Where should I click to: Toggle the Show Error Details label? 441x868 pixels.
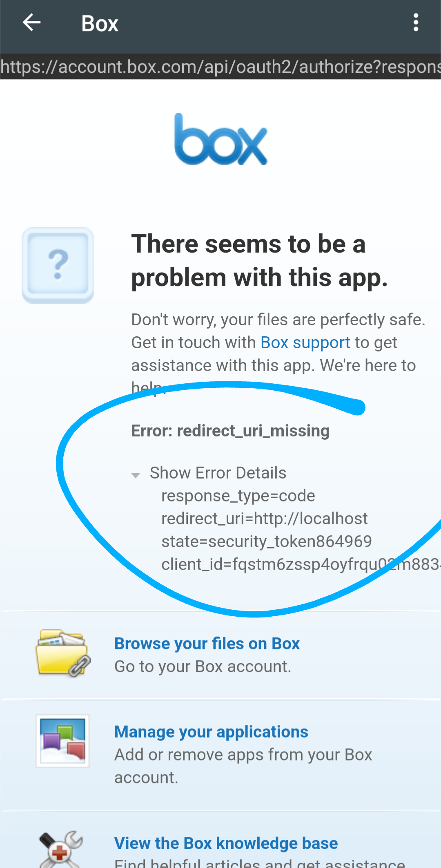[218, 473]
